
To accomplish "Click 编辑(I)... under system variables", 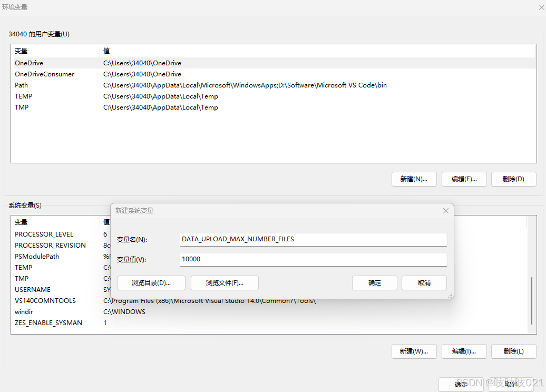I will (464, 351).
